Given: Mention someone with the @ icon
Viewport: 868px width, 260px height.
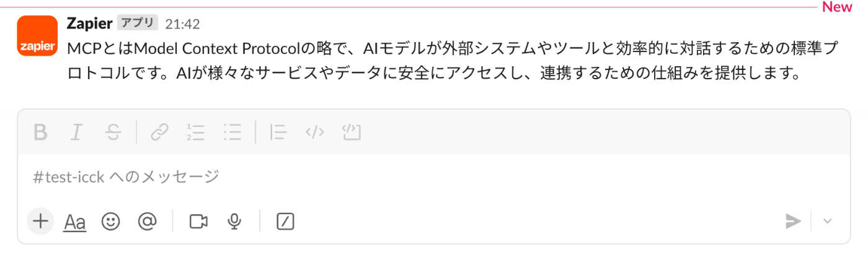Looking at the screenshot, I should (146, 221).
